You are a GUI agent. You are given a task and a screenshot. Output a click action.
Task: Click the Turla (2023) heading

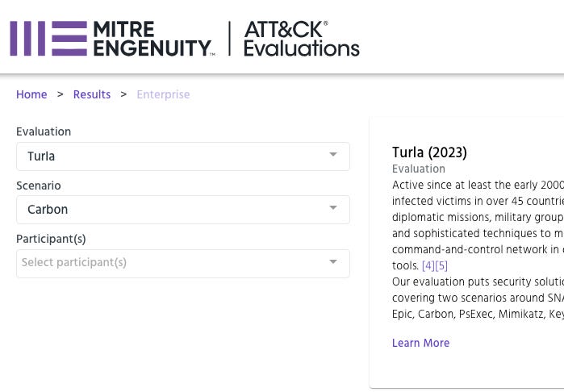(429, 152)
